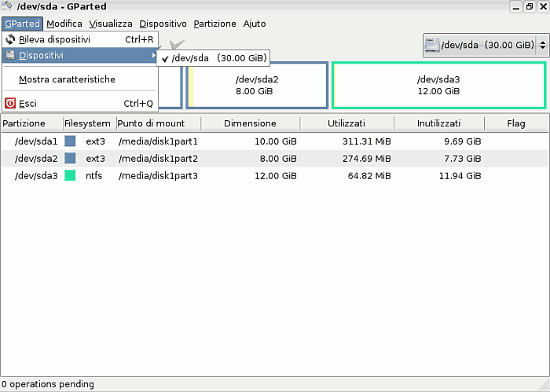Image resolution: width=550 pixels, height=392 pixels.
Task: Click the GParted icon in title bar
Action: coord(8,6)
